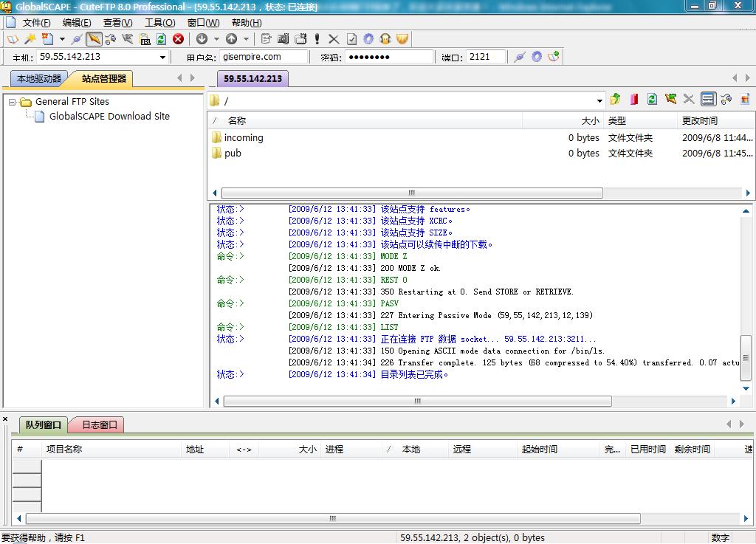The width and height of the screenshot is (756, 544).
Task: Click Add to Site Manager book-plus icon
Action: click(x=554, y=57)
